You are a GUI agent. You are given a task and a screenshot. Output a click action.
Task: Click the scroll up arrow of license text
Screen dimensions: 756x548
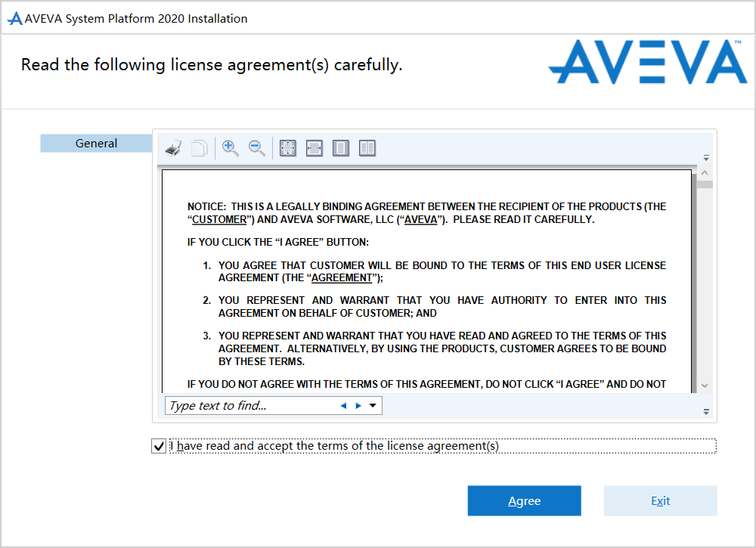click(705, 172)
